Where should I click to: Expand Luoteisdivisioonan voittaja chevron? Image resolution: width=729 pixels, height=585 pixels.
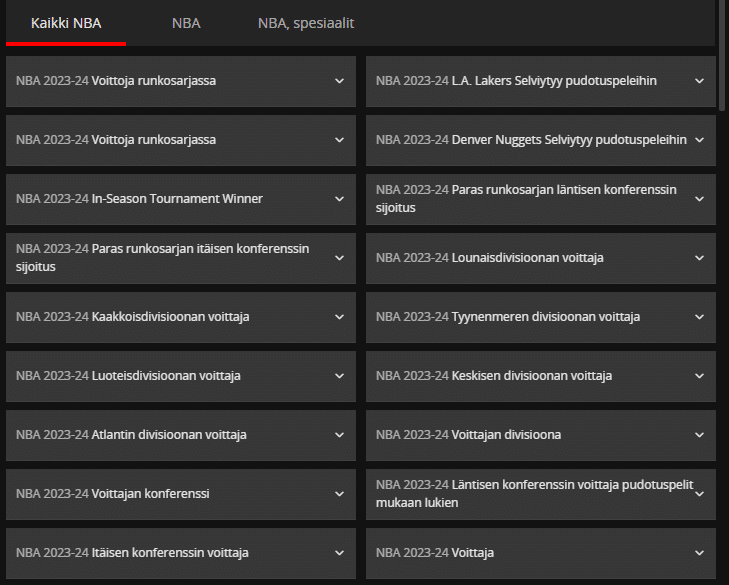[339, 376]
